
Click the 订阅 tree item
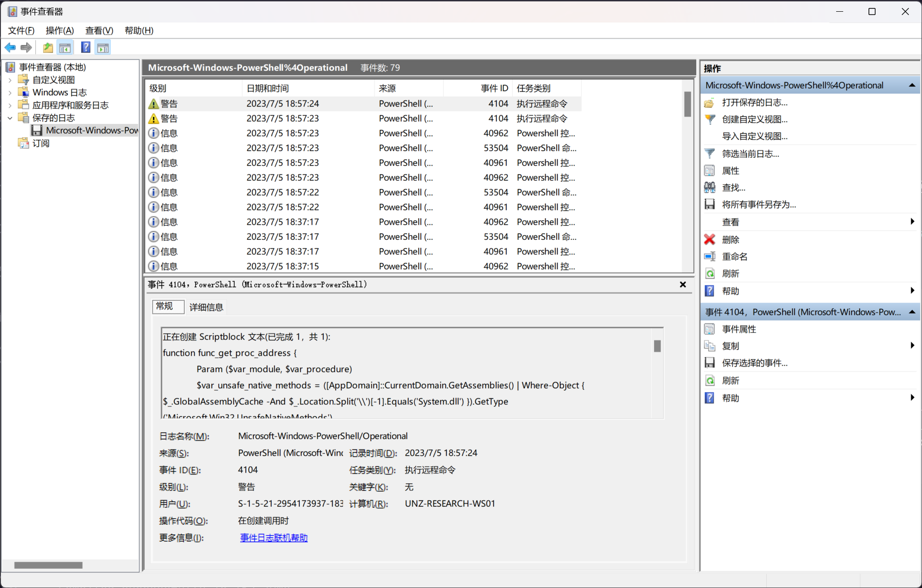tap(41, 143)
